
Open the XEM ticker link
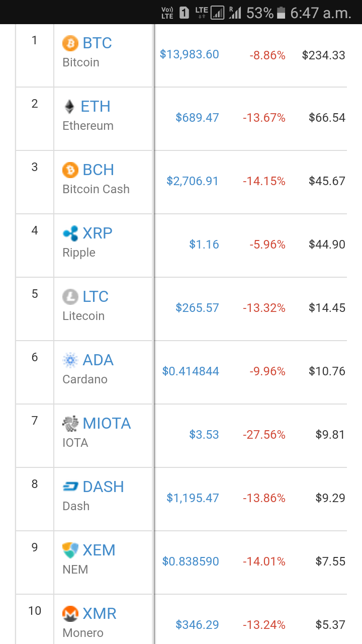point(99,550)
